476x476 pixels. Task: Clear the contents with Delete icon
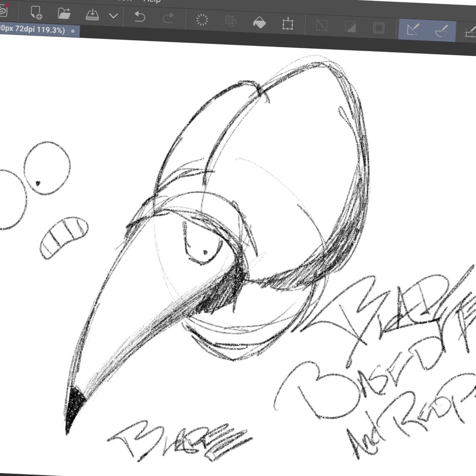coord(202,20)
